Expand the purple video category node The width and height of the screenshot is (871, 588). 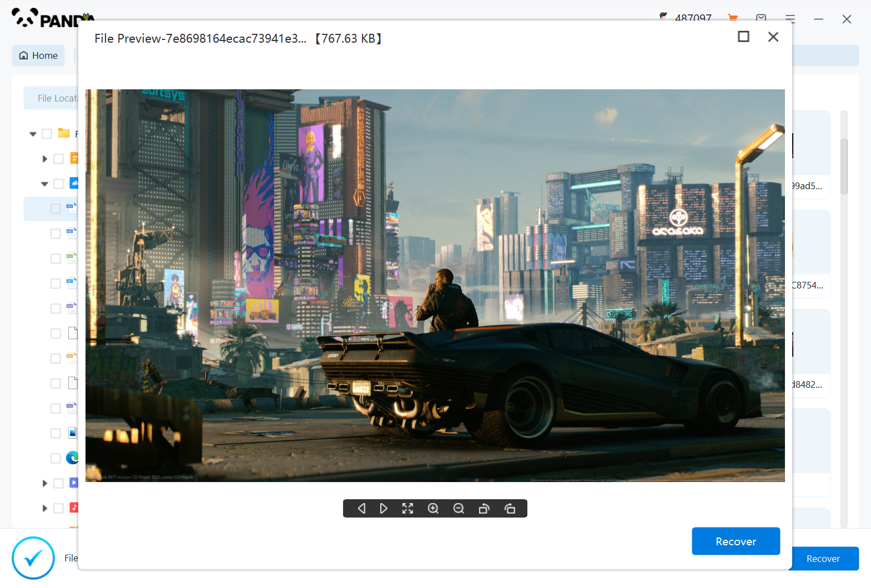44,483
